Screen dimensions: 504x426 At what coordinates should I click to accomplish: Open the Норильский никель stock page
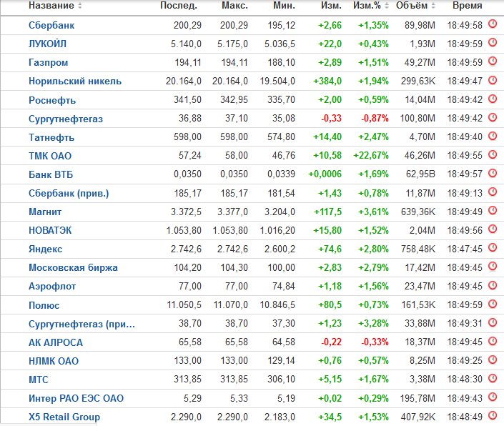[x=75, y=81]
